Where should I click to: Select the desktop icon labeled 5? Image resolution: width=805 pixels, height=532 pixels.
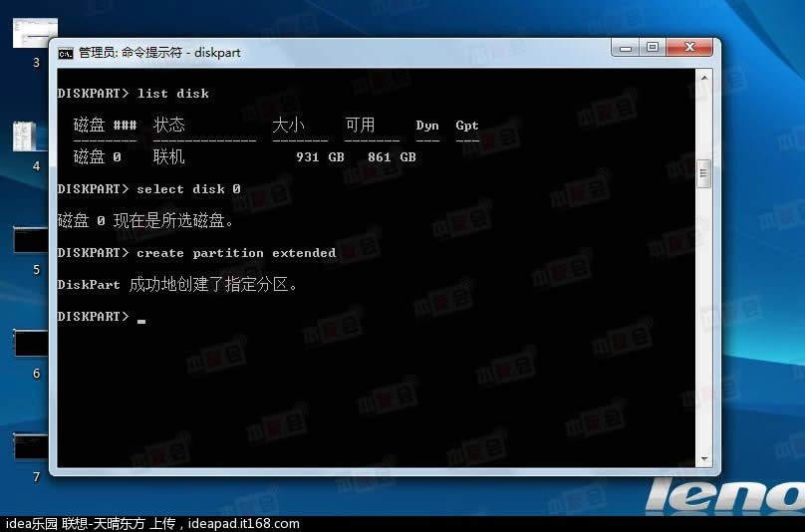[31, 242]
